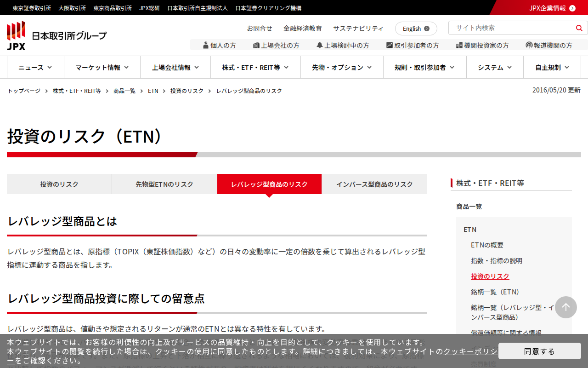Open the サステナビリティ link

[x=358, y=29]
